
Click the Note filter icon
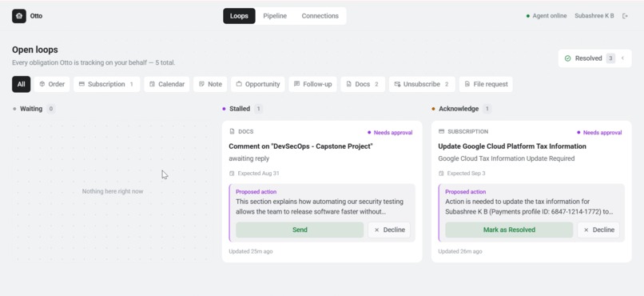click(201, 84)
